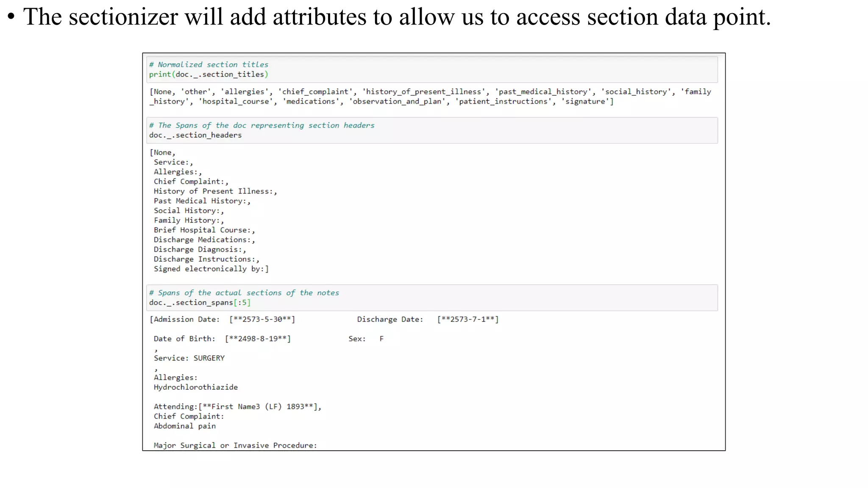Click the '# Spans of the actual sections' comment
Viewport: 868px width, 488px height.
click(x=244, y=293)
